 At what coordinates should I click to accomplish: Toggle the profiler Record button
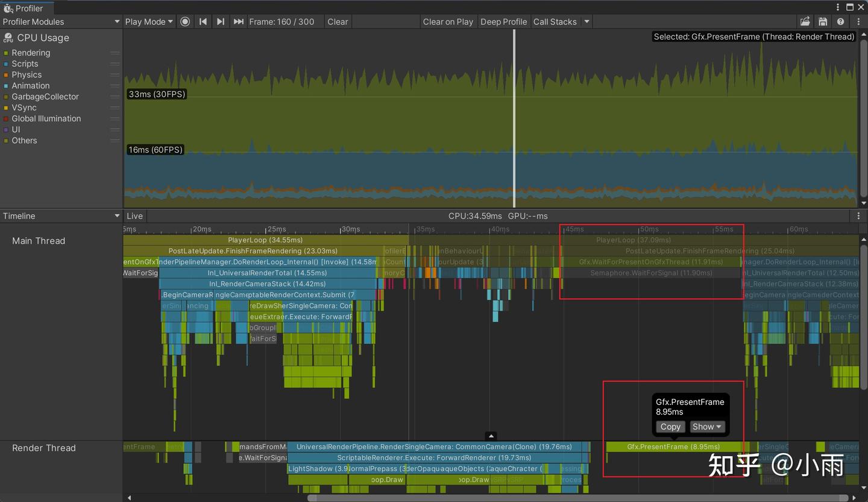tap(185, 22)
